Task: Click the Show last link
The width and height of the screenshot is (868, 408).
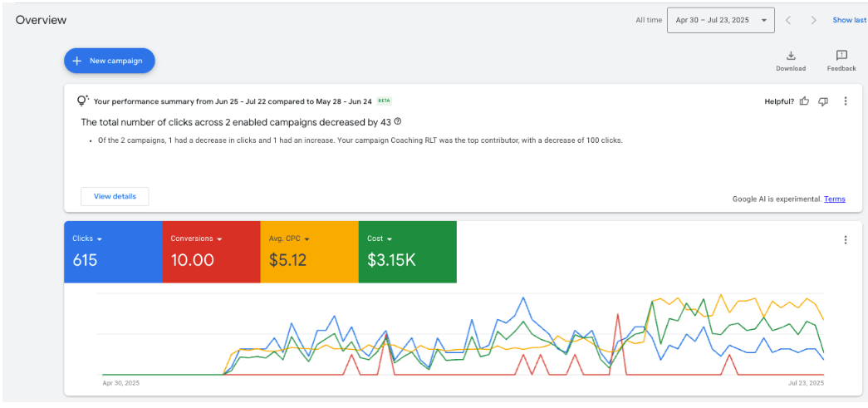Action: pos(849,20)
